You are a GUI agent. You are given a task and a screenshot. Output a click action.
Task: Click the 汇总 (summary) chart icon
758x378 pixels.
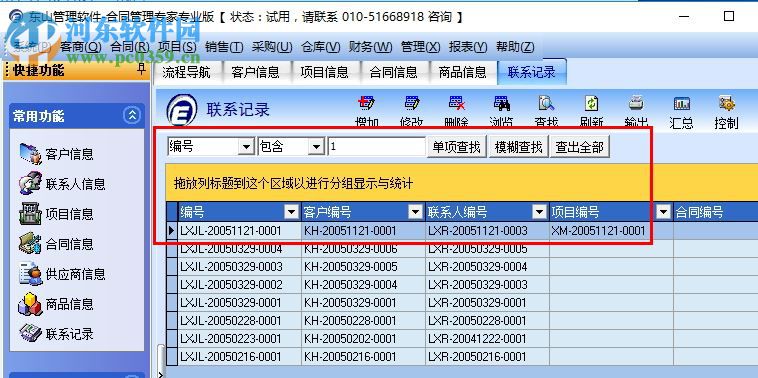(682, 103)
